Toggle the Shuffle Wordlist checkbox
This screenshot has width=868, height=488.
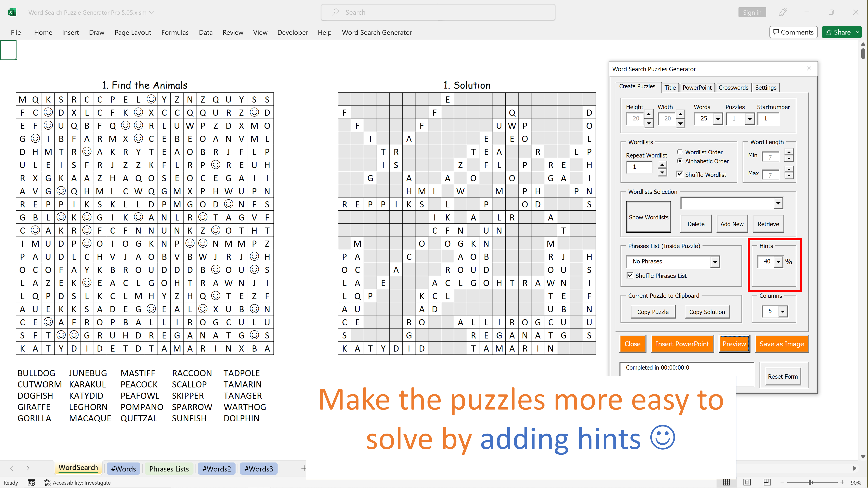tap(680, 174)
